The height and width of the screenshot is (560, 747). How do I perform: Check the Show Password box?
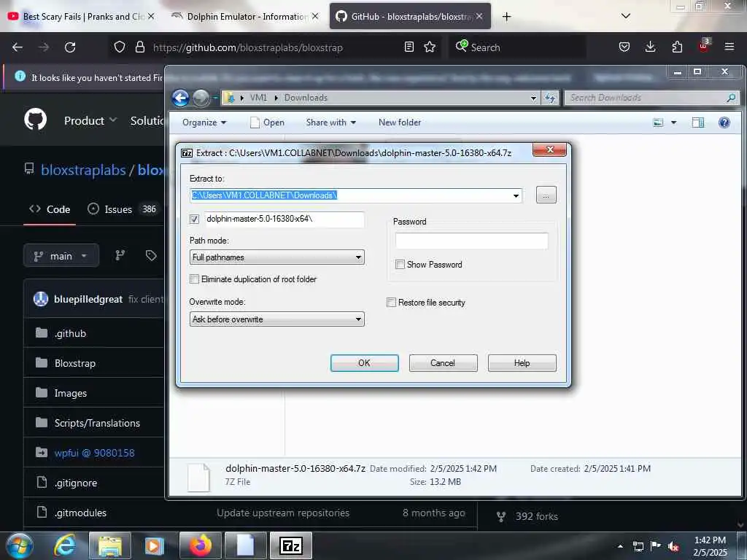400,264
